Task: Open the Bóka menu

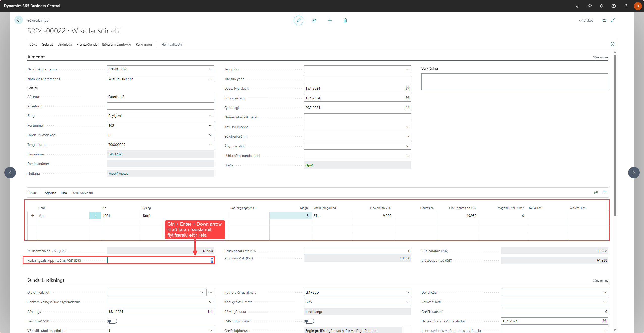Action: pos(33,44)
